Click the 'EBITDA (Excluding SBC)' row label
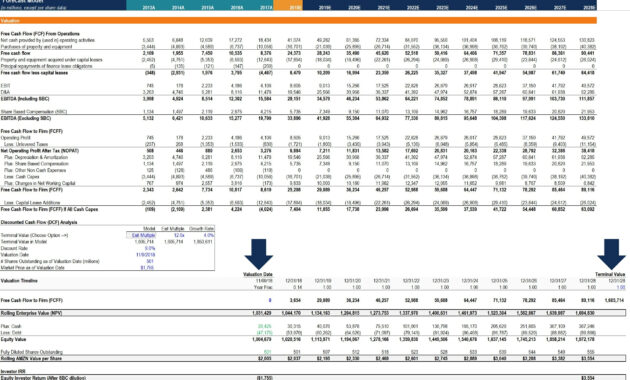 click(25, 118)
